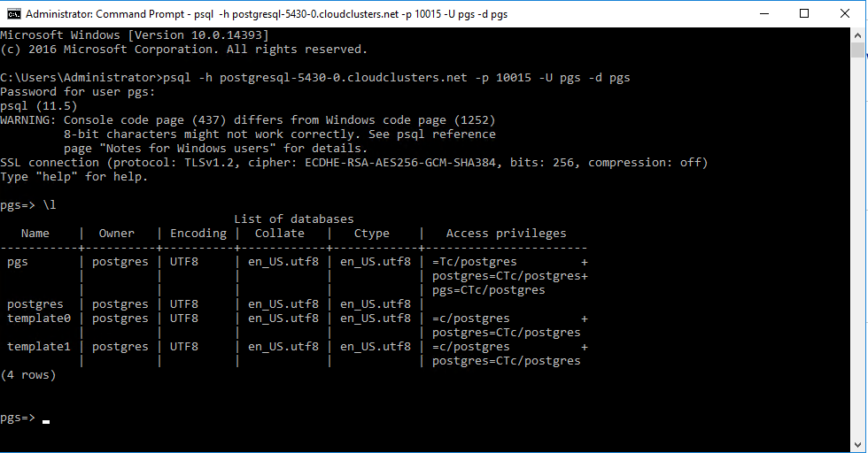This screenshot has height=453, width=868.
Task: Click the template1 database name
Action: (x=39, y=347)
